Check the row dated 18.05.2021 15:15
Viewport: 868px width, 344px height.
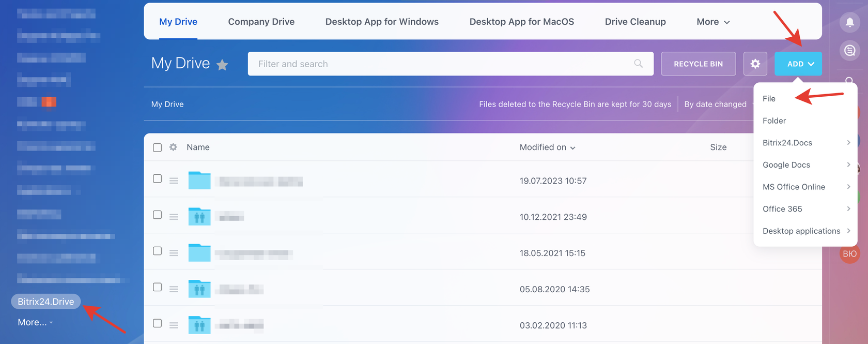[x=158, y=251]
